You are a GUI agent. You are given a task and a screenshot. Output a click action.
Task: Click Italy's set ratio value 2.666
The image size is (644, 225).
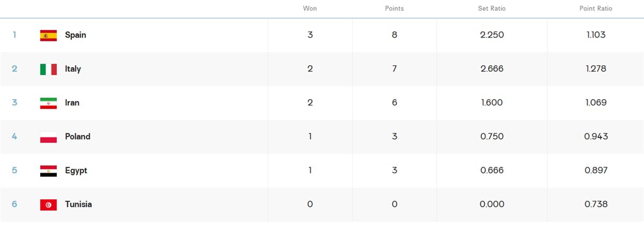(x=492, y=69)
